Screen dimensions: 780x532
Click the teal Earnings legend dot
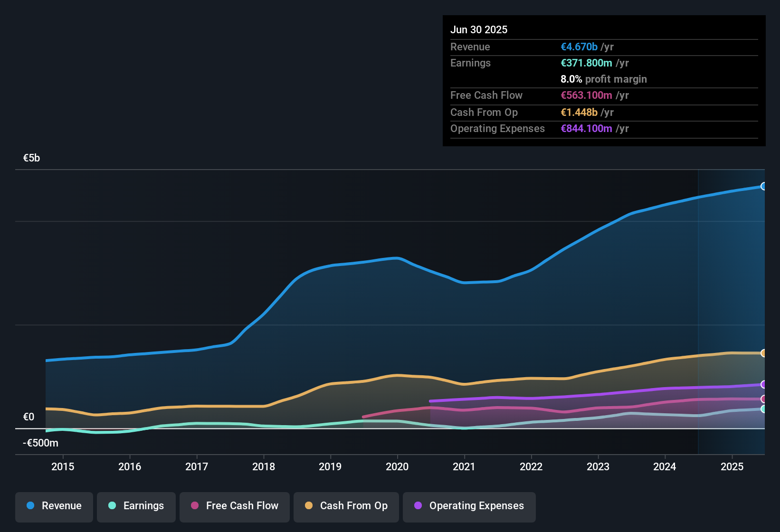click(112, 506)
